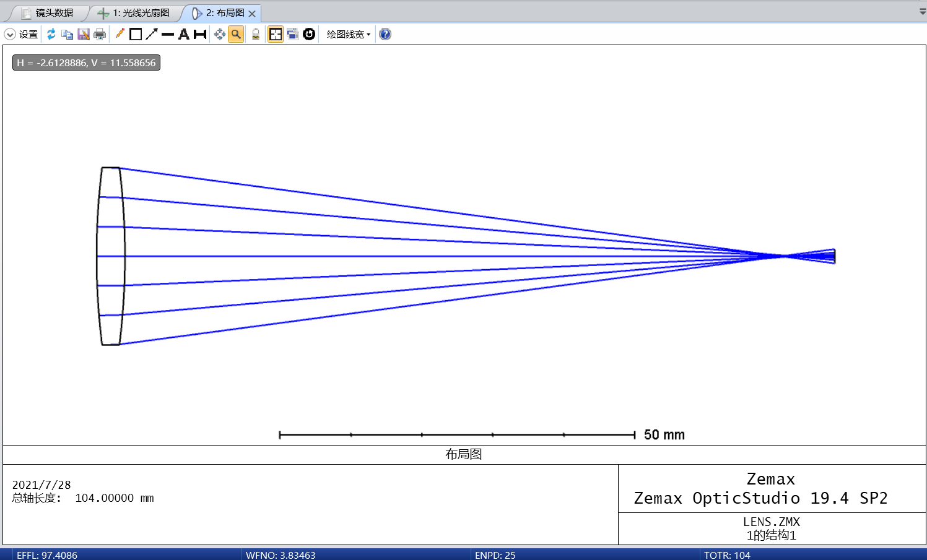The width and height of the screenshot is (927, 560).
Task: Select the H-shaped measure dimension tool
Action: (200, 34)
